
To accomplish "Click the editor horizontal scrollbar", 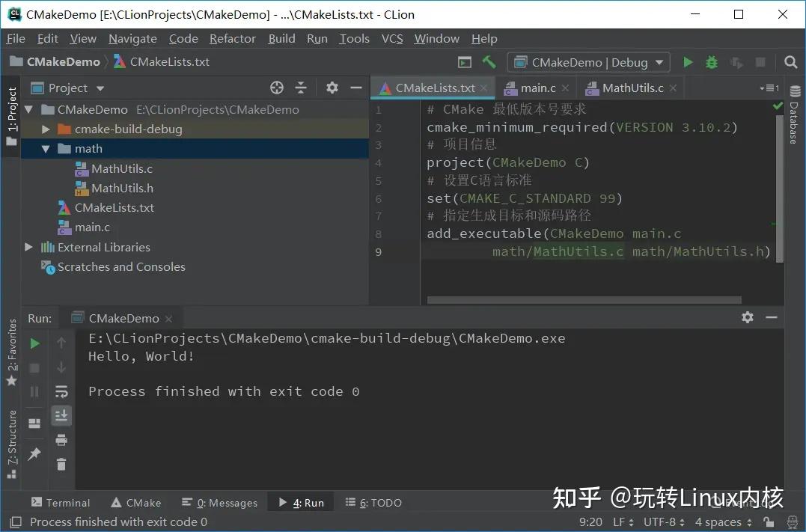I will pyautogui.click(x=584, y=299).
